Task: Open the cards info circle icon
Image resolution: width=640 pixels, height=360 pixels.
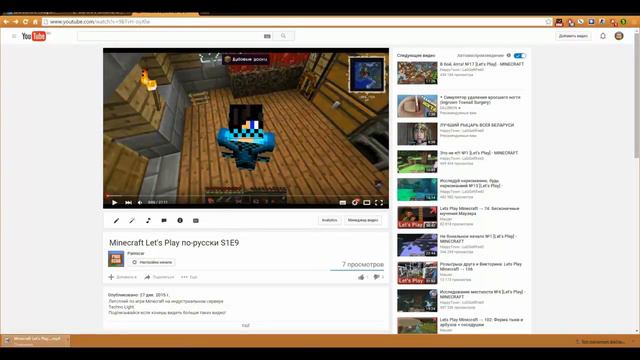Action: (180, 220)
